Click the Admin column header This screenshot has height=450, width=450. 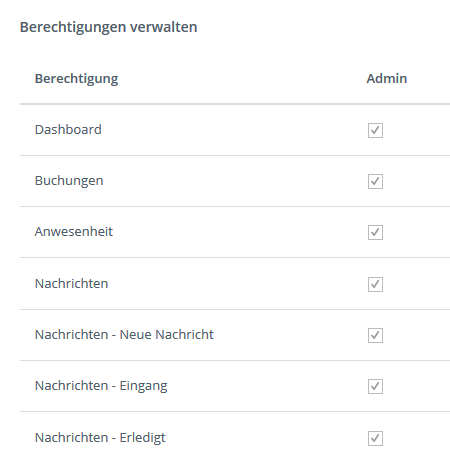point(387,79)
